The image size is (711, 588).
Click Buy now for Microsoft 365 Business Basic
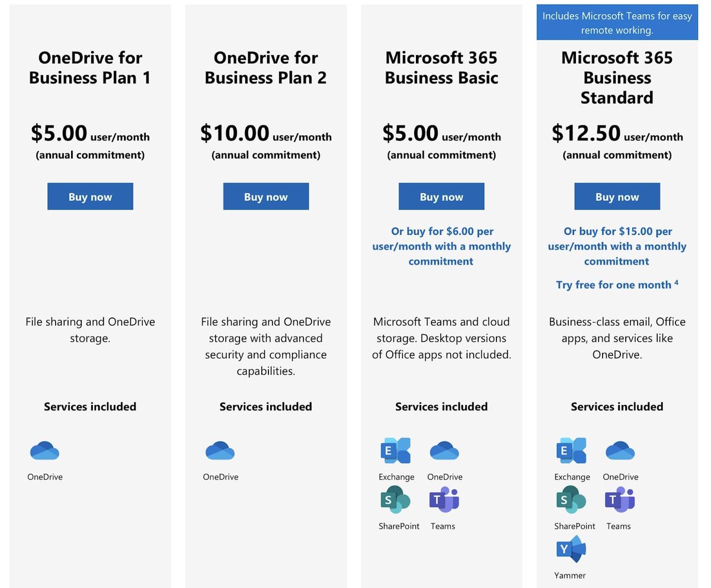pos(441,196)
